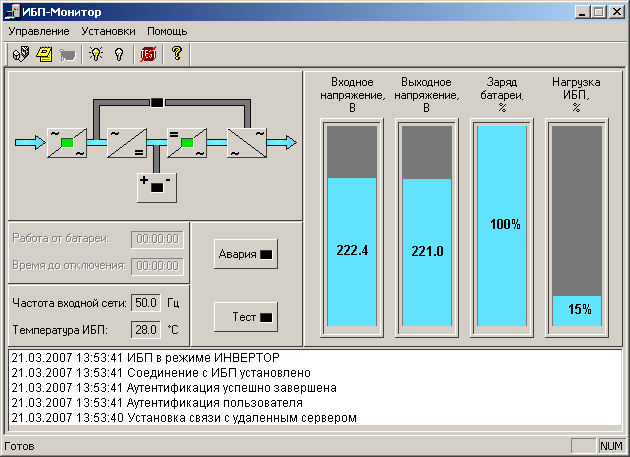Select the log entry 'ИБП в режиме ИНВЕРТОР'

(144, 357)
